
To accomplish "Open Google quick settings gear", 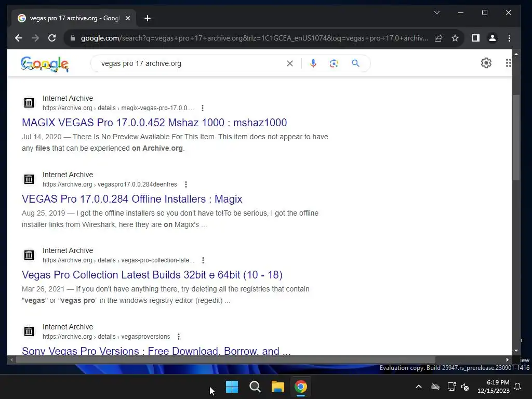I will pos(486,63).
